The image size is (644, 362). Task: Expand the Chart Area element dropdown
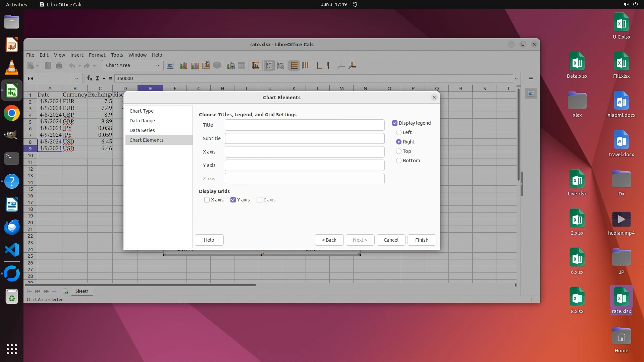(157, 65)
